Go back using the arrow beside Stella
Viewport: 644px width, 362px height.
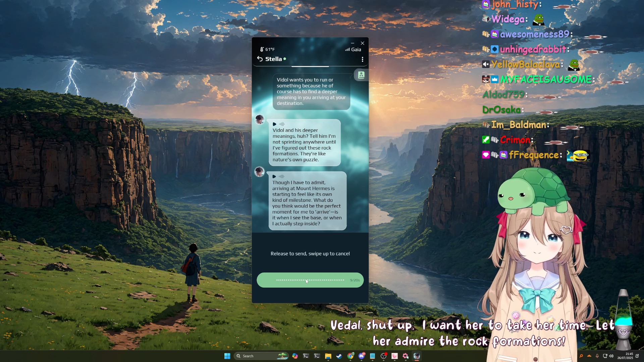[260, 59]
